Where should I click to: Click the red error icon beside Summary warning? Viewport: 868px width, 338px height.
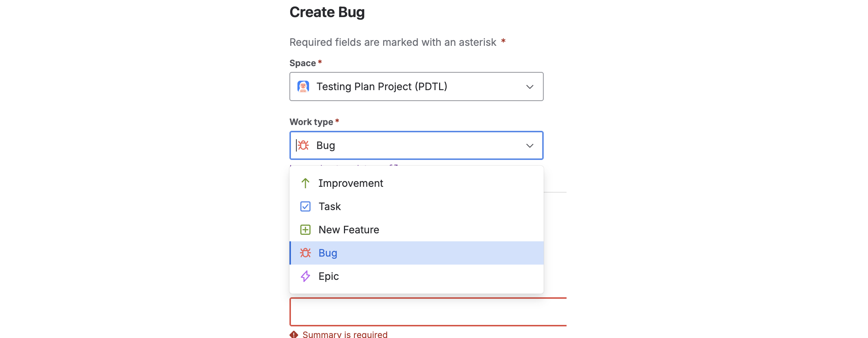[294, 334]
